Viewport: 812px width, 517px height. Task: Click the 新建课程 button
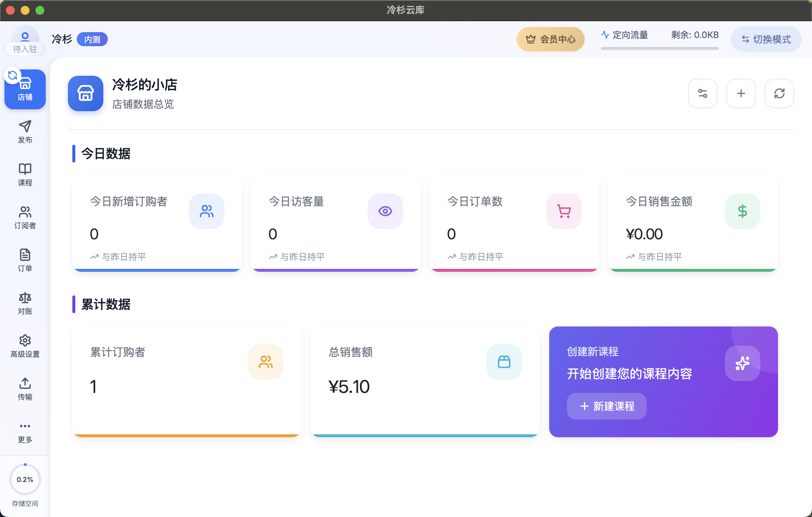(606, 406)
